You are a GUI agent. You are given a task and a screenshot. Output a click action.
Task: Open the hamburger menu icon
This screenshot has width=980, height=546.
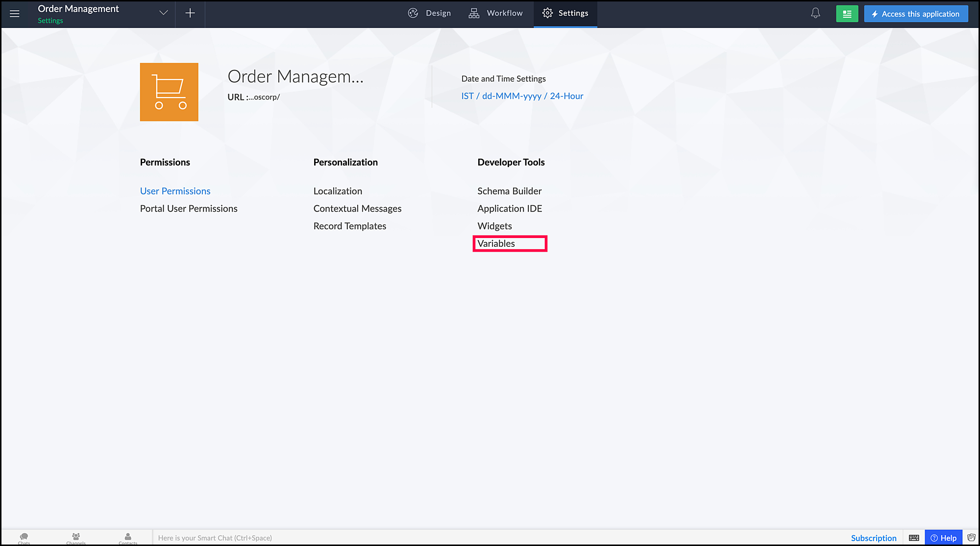click(x=15, y=14)
